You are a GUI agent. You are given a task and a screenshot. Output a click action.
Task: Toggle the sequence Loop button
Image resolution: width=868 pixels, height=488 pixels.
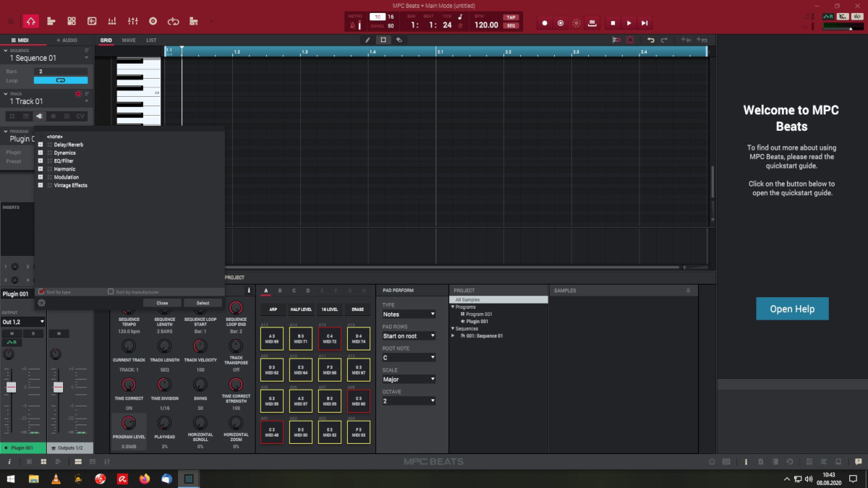click(61, 80)
